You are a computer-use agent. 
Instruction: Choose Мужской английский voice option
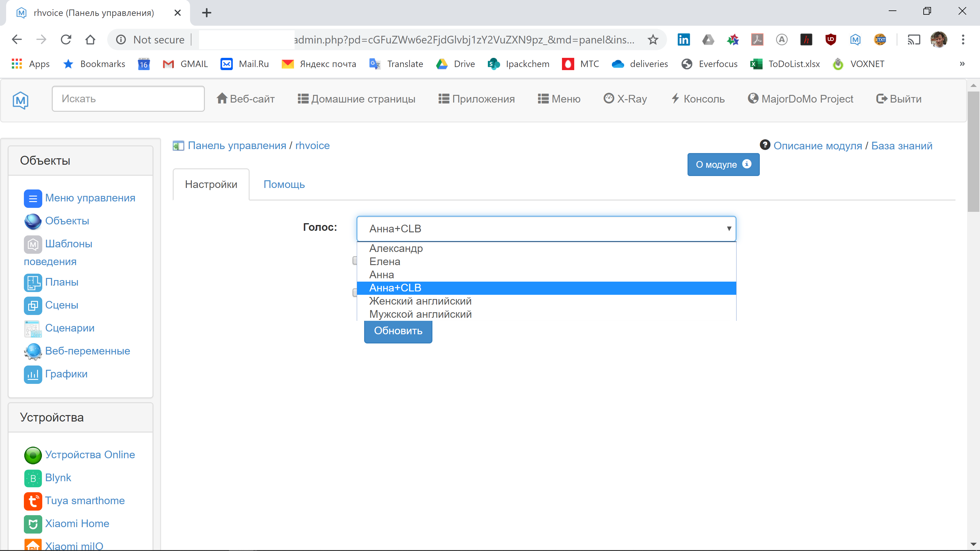(x=420, y=314)
